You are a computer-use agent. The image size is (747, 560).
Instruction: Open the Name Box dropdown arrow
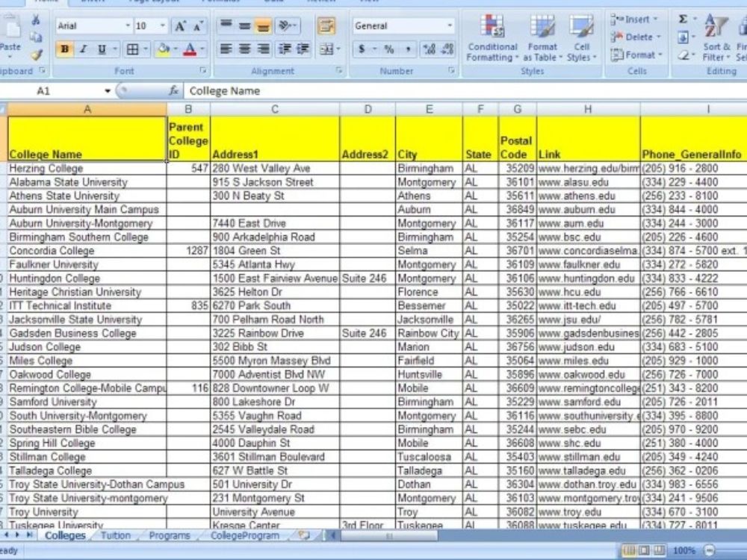107,91
